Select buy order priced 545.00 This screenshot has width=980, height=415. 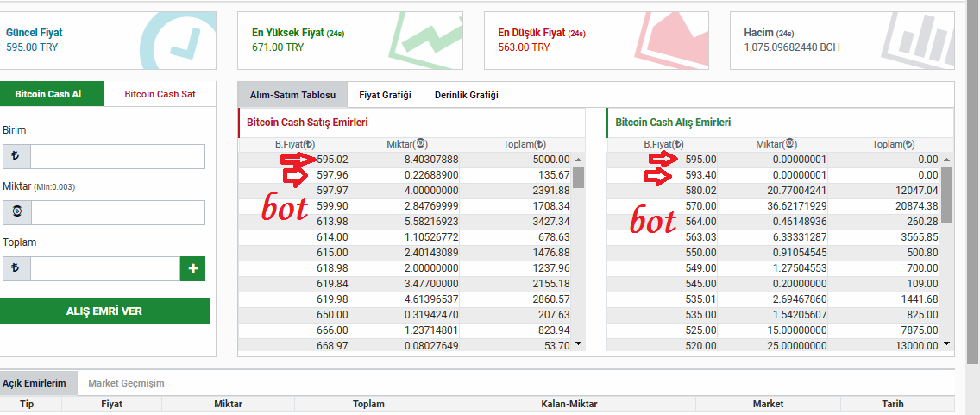[774, 284]
